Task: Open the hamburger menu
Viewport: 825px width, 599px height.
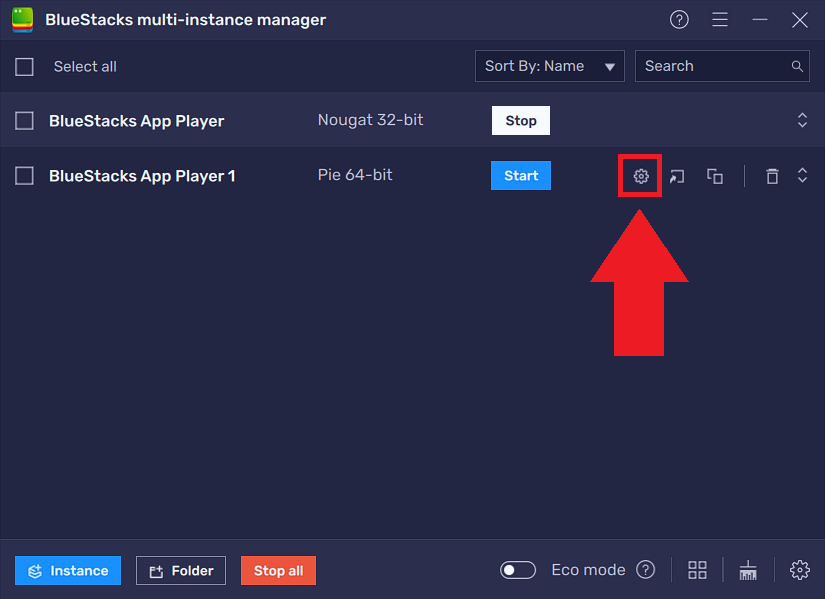Action: (x=719, y=19)
